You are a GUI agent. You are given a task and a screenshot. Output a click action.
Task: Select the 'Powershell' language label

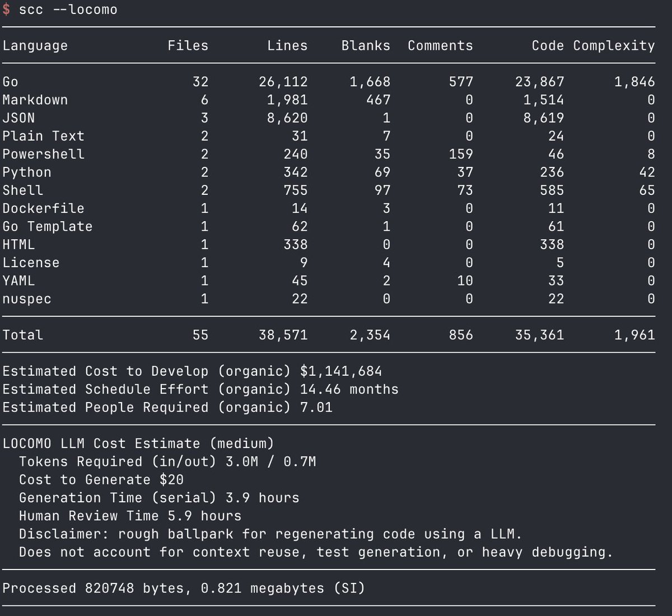click(43, 154)
